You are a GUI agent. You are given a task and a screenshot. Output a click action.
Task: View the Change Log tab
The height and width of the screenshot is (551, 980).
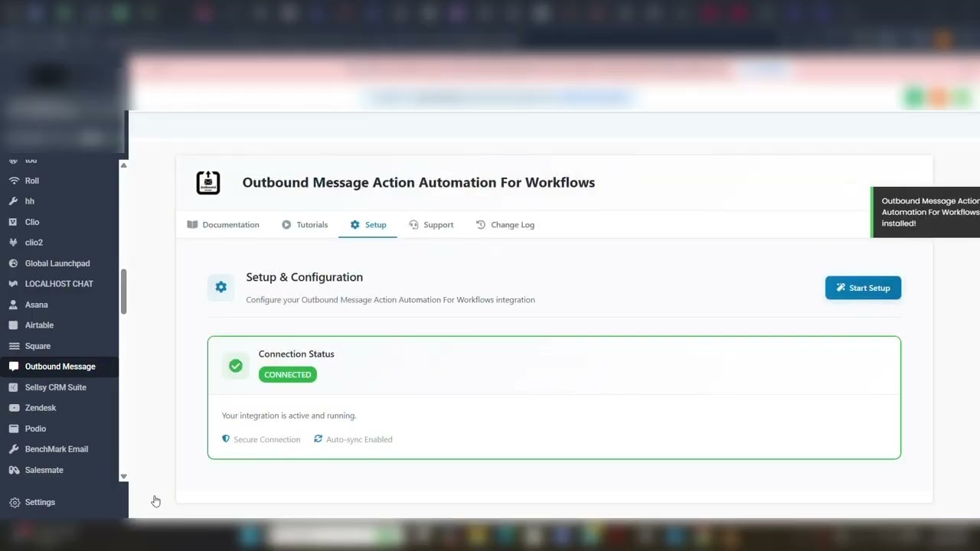coord(505,225)
